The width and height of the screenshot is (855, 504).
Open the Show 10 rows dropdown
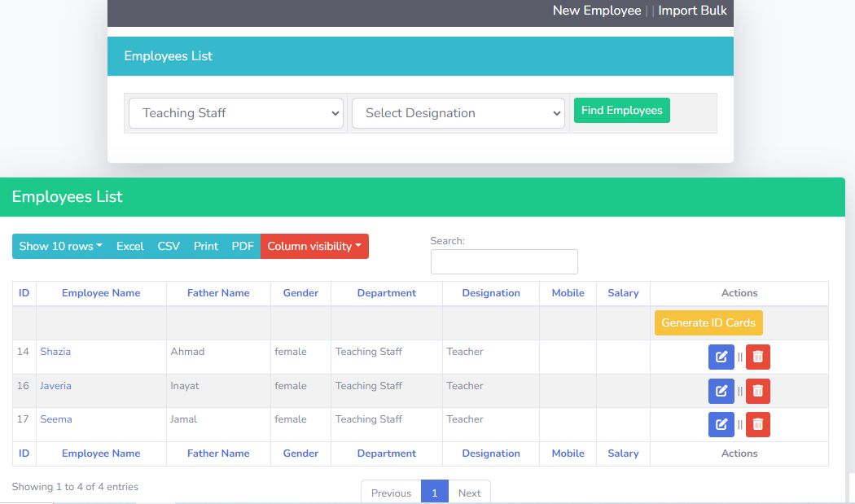[60, 247]
